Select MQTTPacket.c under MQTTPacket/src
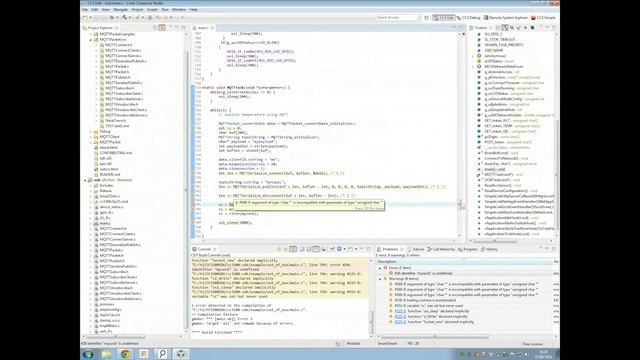The image size is (640, 360). 117,67
